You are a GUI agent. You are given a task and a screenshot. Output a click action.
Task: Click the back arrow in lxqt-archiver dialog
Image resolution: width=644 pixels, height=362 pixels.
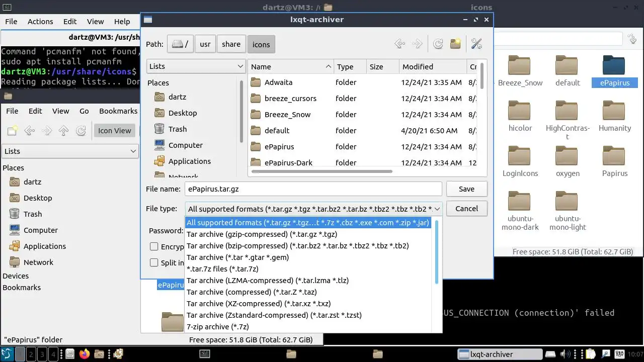[x=400, y=44]
